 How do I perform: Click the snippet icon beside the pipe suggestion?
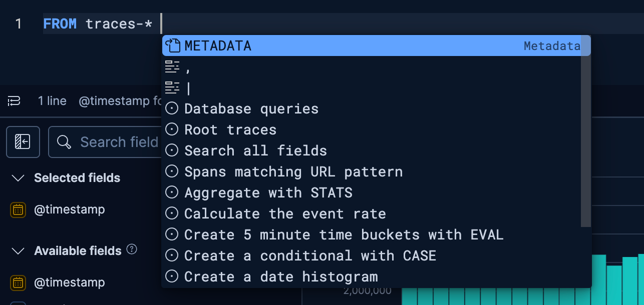coord(172,87)
